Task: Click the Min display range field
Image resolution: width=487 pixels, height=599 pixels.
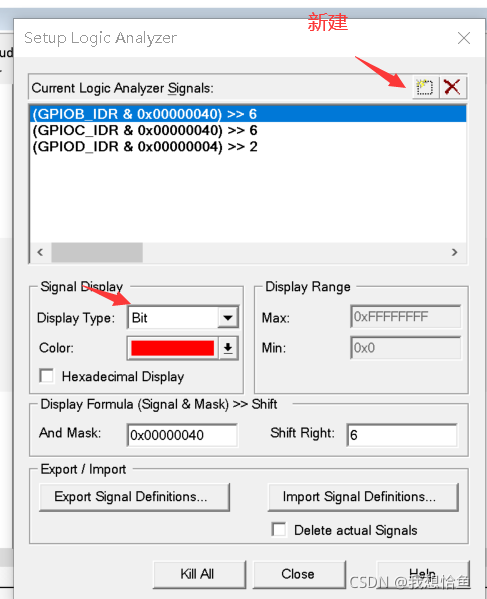Action: 405,348
